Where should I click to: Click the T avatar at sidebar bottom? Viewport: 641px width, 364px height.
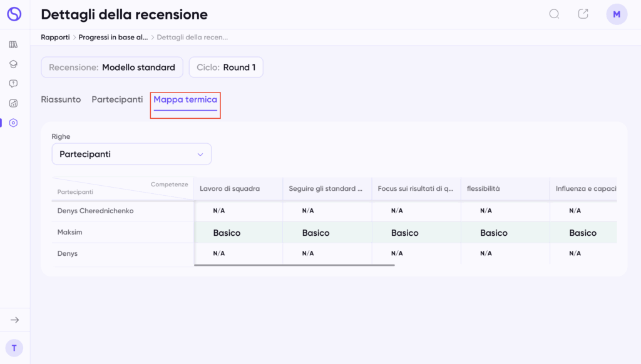point(14,348)
